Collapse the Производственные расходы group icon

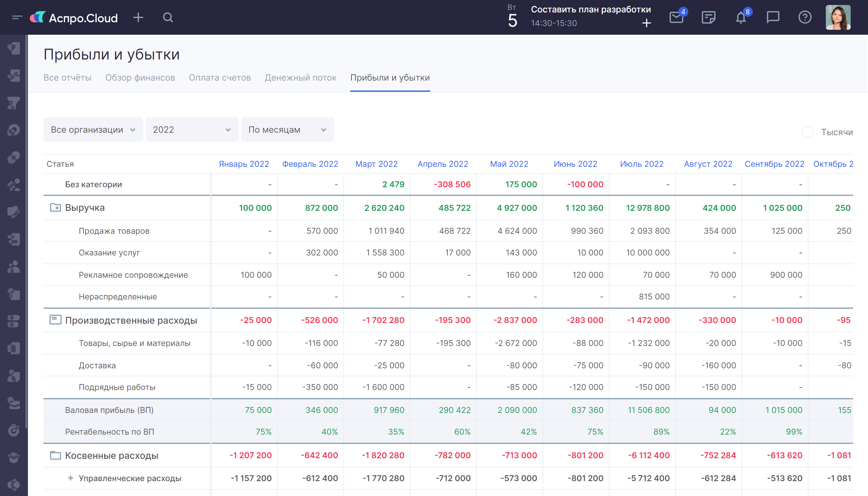tap(55, 320)
